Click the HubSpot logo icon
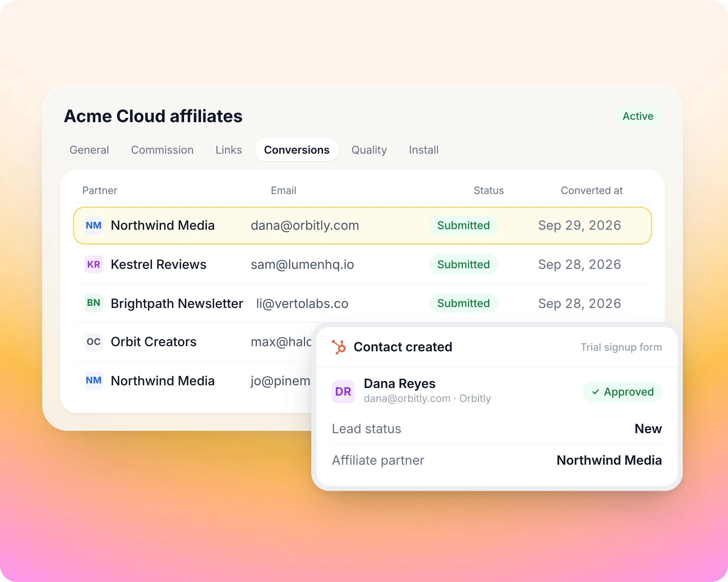This screenshot has width=728, height=582. 339,347
